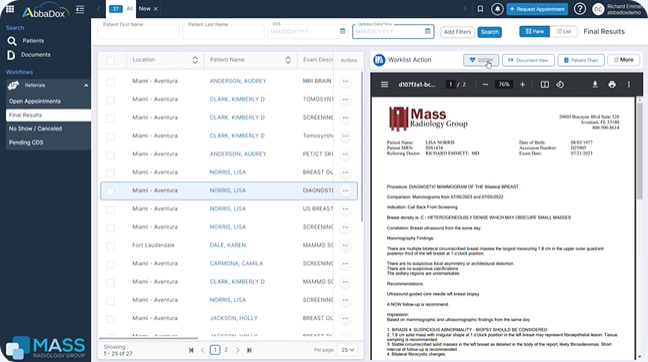
Task: Collapse the Referrals workflow section
Action: pyautogui.click(x=86, y=86)
